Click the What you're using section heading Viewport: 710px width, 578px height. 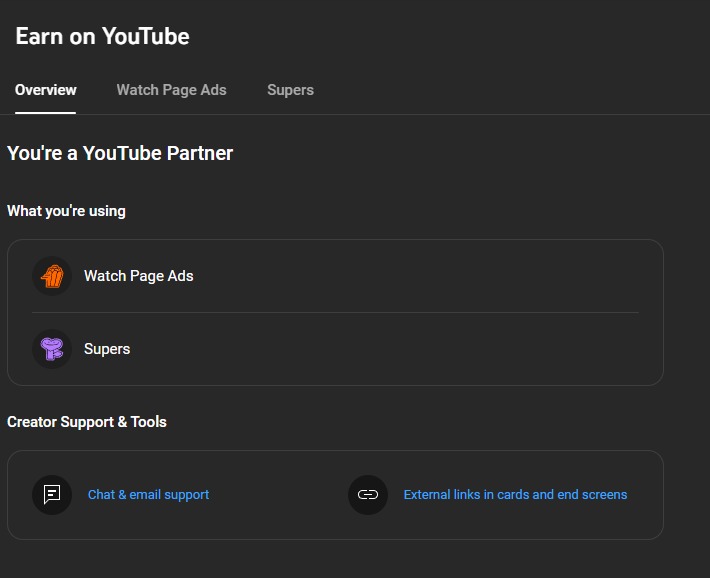pos(66,211)
